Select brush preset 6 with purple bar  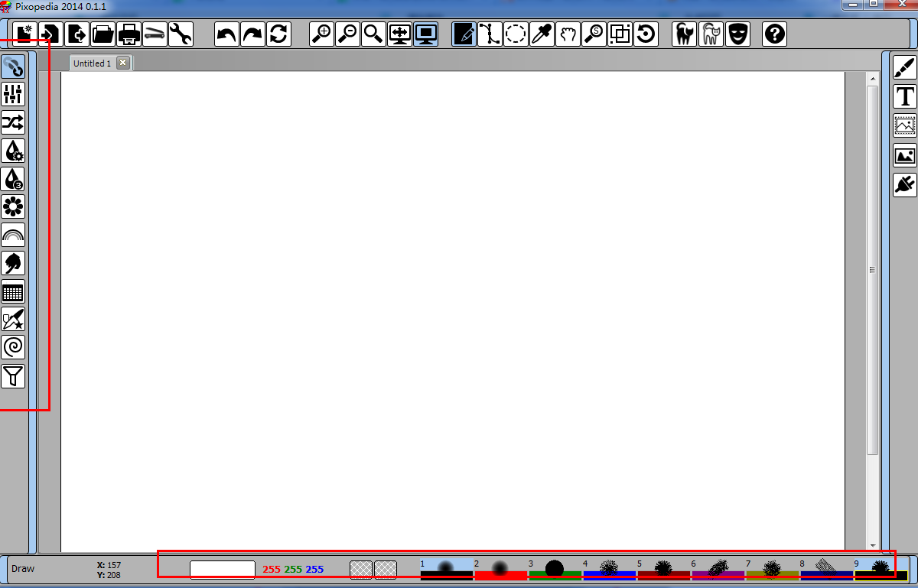coord(718,569)
